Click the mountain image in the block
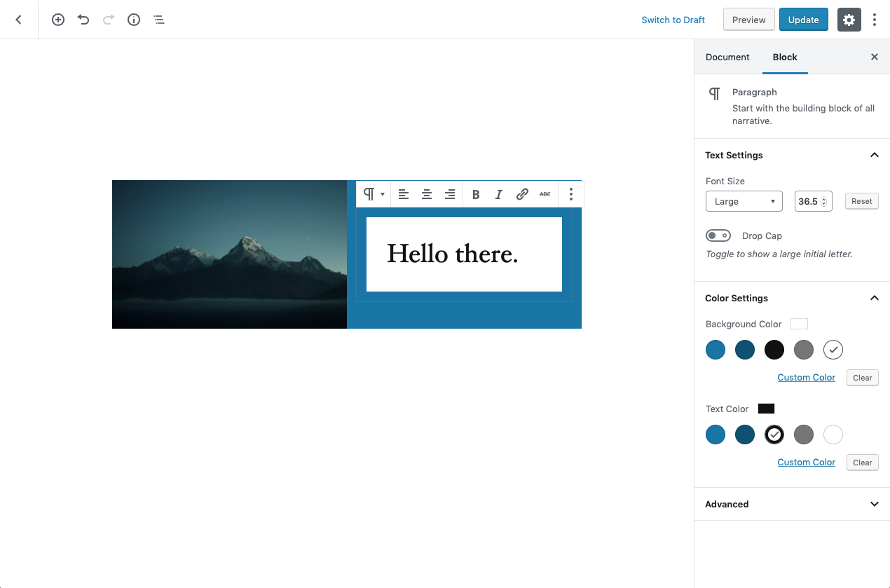The width and height of the screenshot is (890, 588). pos(229,254)
